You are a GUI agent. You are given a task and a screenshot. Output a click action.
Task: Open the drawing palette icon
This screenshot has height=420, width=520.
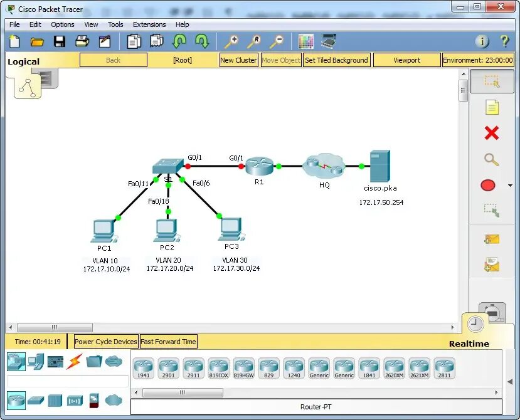coord(305,41)
